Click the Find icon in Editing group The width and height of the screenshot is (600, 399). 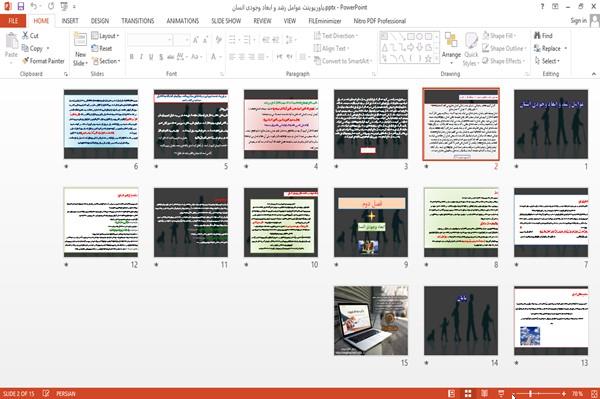click(543, 36)
